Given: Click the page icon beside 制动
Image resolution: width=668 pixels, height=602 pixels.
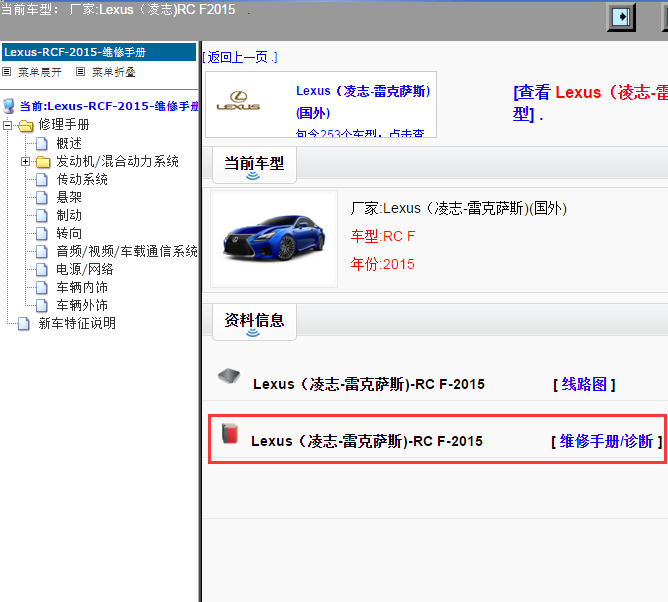Looking at the screenshot, I should (x=42, y=216).
